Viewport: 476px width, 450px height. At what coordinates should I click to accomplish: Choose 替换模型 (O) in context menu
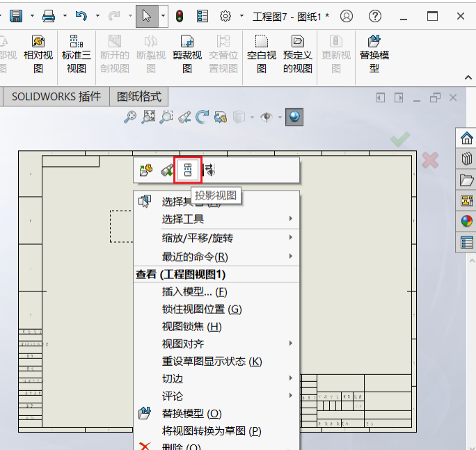[x=216, y=414]
